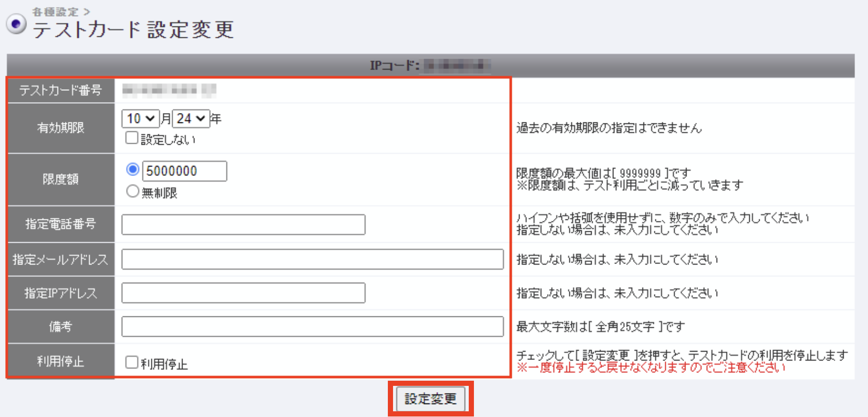The height and width of the screenshot is (417, 868).
Task: Focus the 指定メールアドレス input field
Action: tap(313, 259)
